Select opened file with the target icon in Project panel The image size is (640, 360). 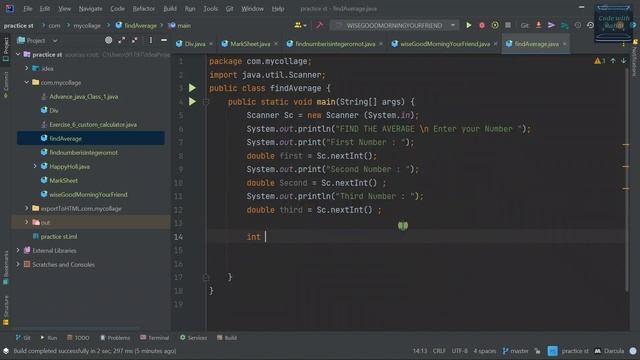(x=108, y=40)
